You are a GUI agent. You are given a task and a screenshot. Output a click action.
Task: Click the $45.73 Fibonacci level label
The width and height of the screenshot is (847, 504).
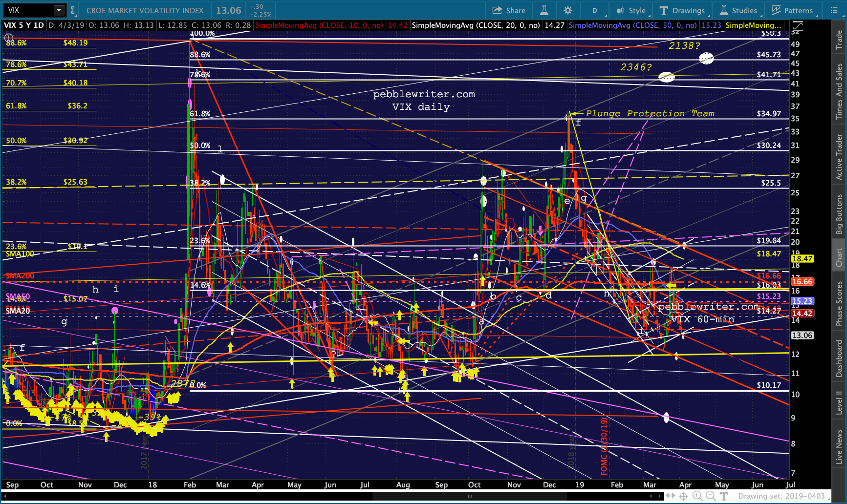coord(769,55)
